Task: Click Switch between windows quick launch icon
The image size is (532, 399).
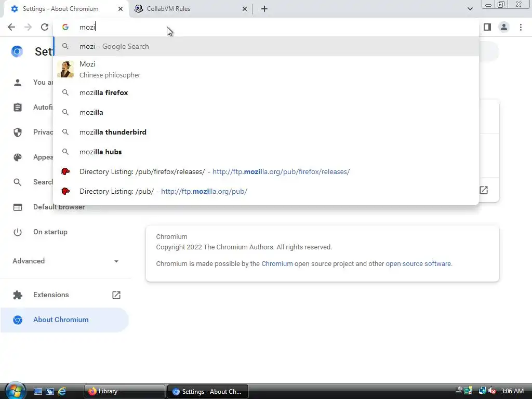Action: [x=50, y=391]
